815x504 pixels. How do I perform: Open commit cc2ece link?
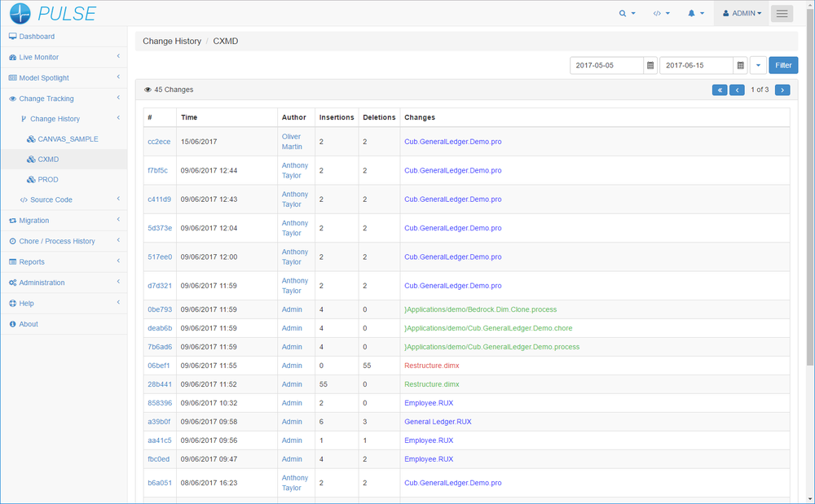(159, 142)
